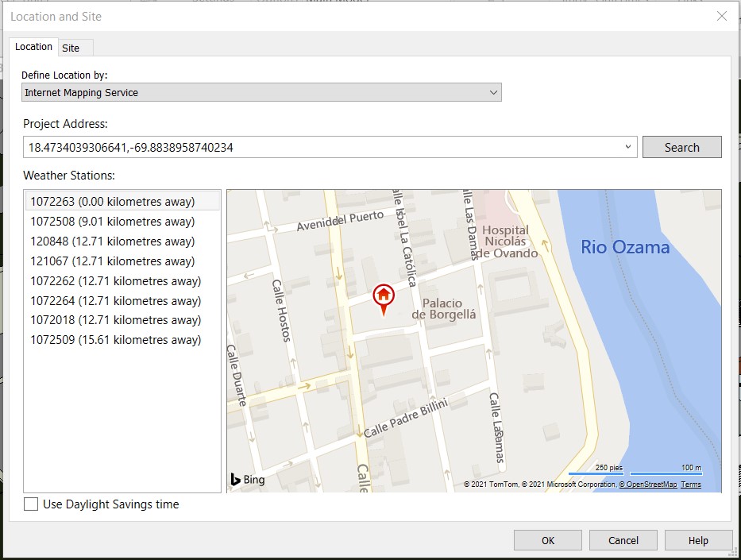Enable Use Daylight Savings time
This screenshot has height=560, width=741.
click(x=29, y=504)
